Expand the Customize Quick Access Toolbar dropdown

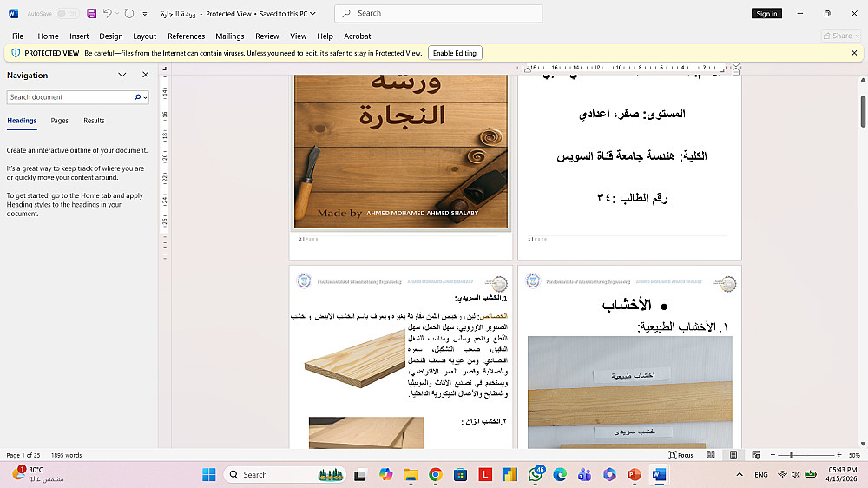145,14
